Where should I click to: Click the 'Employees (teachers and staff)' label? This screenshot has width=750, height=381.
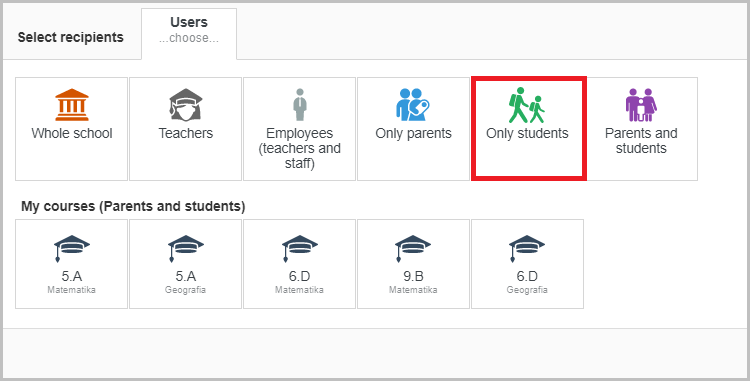[299, 148]
